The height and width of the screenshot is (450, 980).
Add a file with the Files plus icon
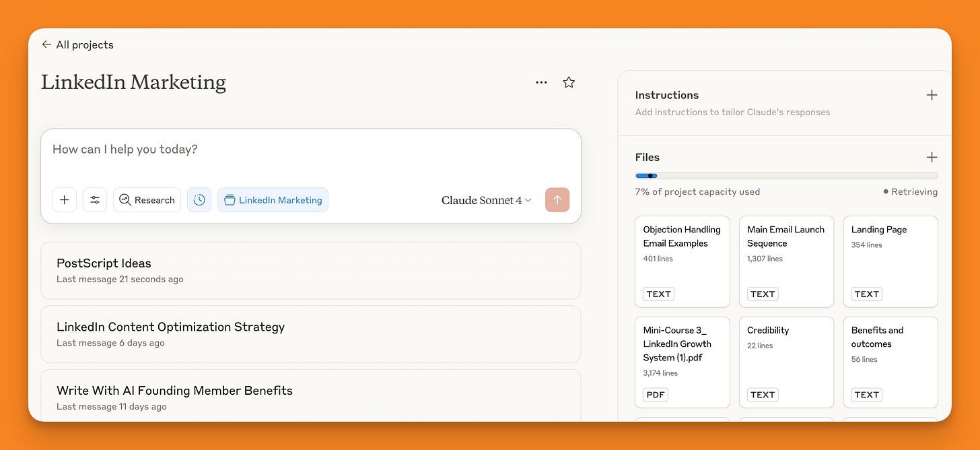(x=932, y=157)
